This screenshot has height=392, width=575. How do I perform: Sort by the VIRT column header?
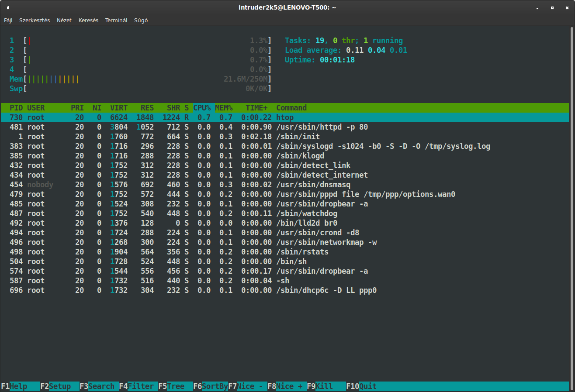(119, 108)
